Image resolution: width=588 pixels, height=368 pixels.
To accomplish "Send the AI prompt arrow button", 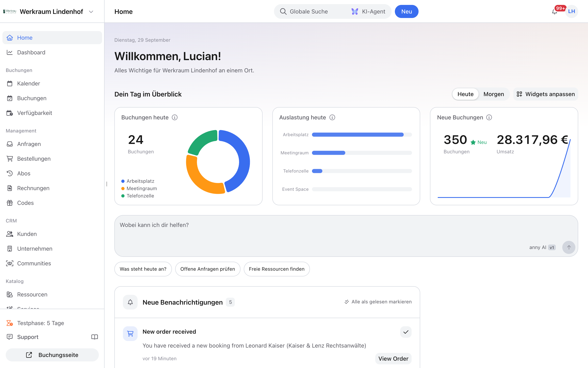I will (569, 247).
